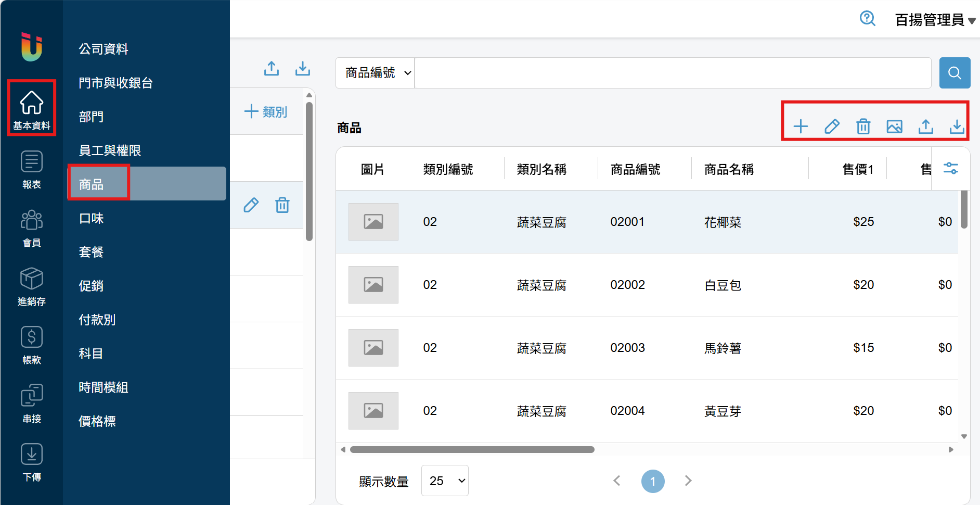
Task: Click the help question mark icon
Action: click(867, 19)
